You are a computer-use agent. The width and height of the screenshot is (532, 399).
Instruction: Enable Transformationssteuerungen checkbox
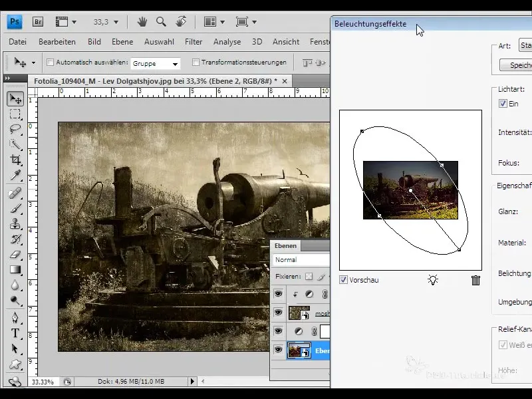click(196, 63)
